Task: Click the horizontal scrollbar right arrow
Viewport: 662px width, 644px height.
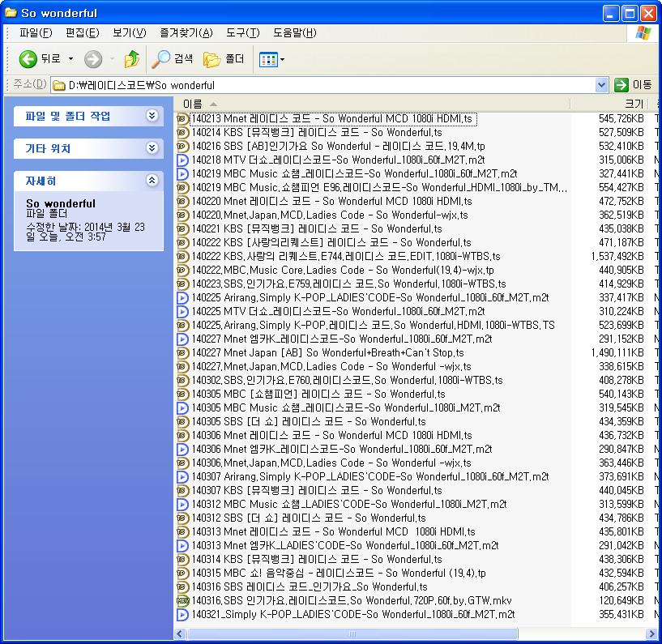Action: click(x=650, y=633)
